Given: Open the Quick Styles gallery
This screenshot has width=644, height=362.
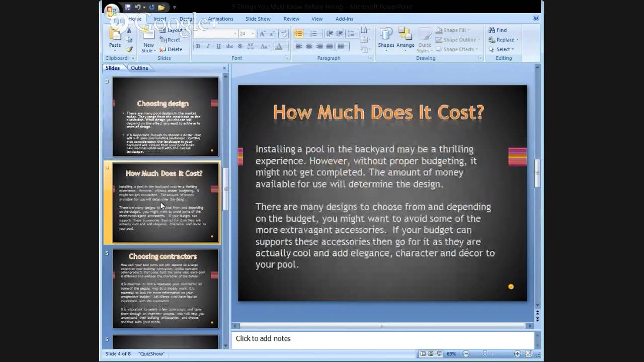Looking at the screenshot, I should (425, 39).
